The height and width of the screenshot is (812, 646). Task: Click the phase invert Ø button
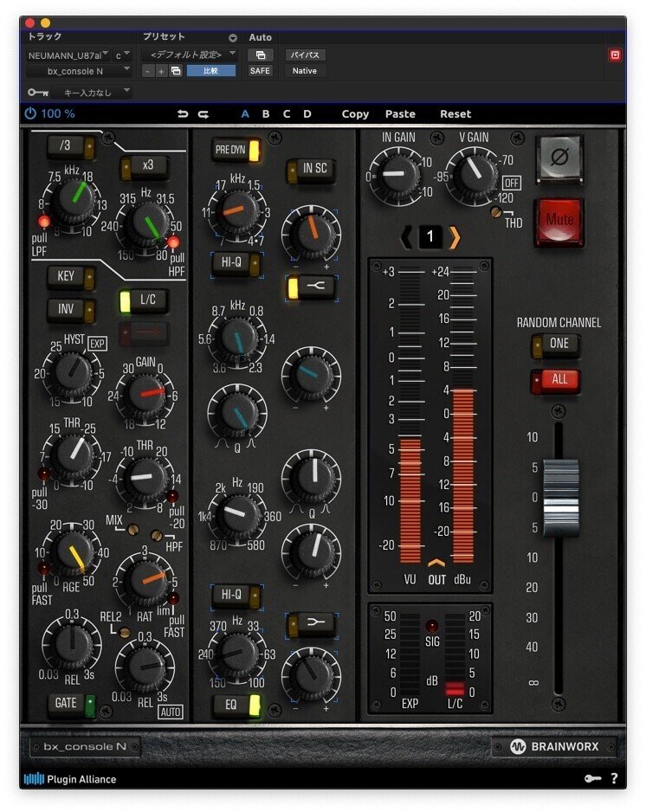click(559, 158)
